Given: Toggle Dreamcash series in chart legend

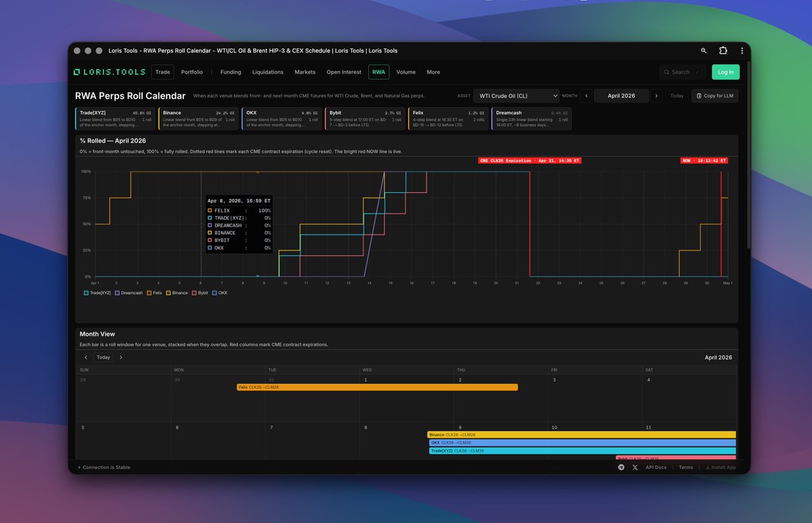Looking at the screenshot, I should [129, 293].
